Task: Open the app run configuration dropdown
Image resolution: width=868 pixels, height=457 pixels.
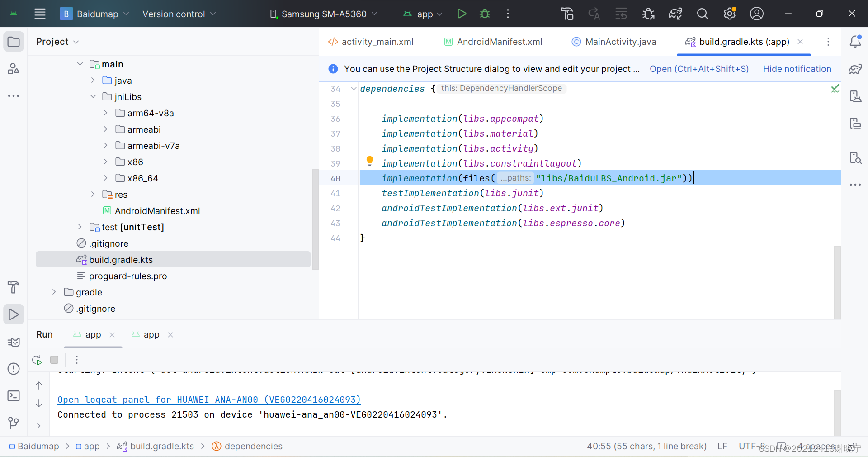Action: (x=423, y=14)
